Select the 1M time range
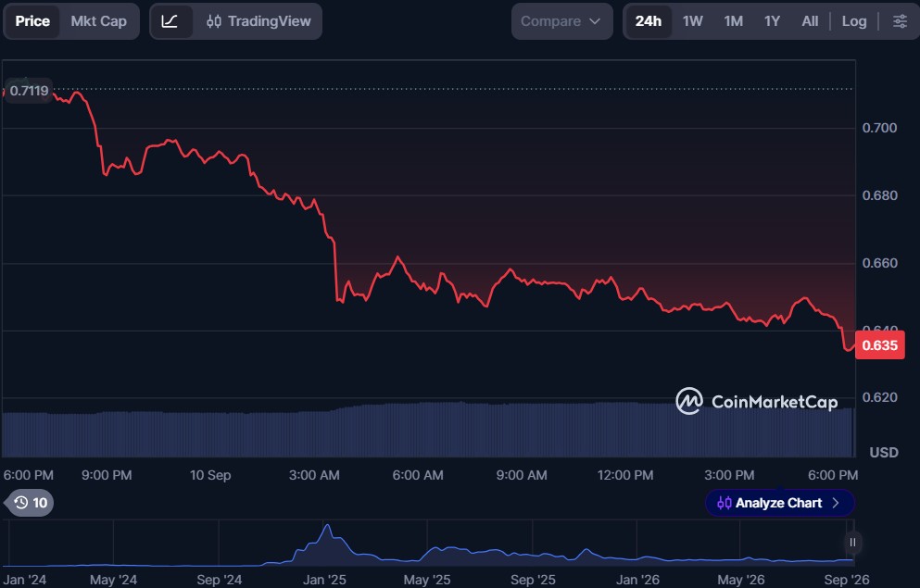This screenshot has width=920, height=588. coord(733,21)
